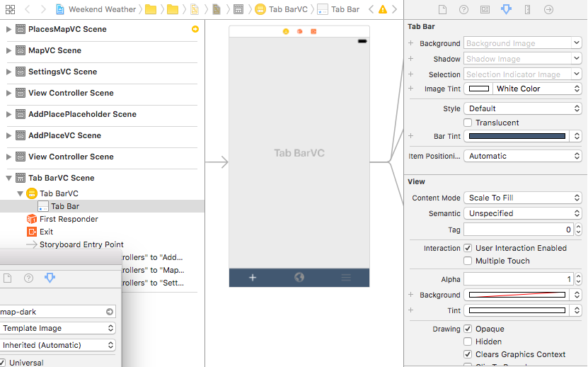Open the Template Image popup in overlay
This screenshot has width=588, height=367.
(x=57, y=328)
